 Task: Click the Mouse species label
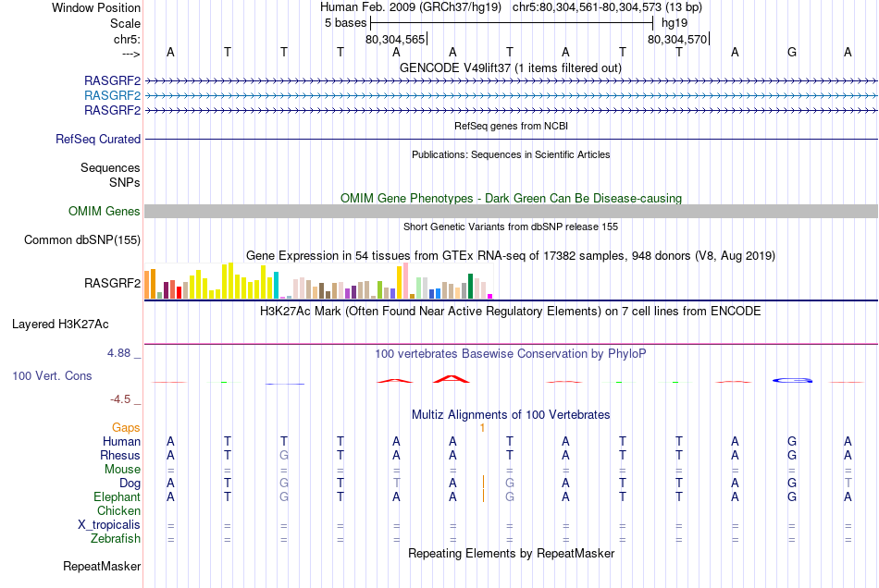(x=122, y=470)
